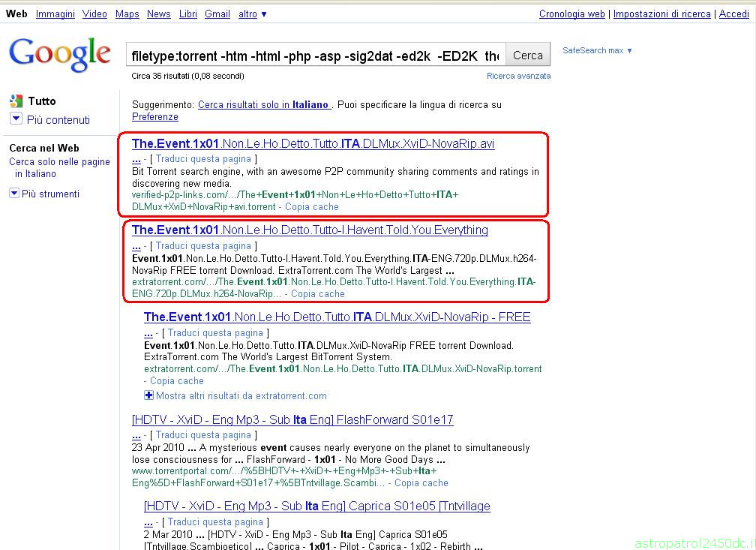Open Ricerca avanzata link
This screenshot has width=756, height=550.
coord(519,76)
